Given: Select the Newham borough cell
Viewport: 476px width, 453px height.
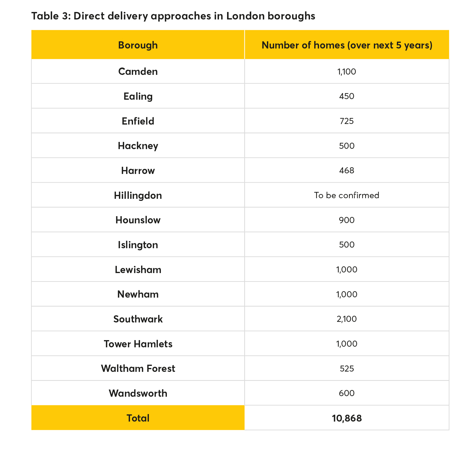Looking at the screenshot, I should pyautogui.click(x=138, y=294).
